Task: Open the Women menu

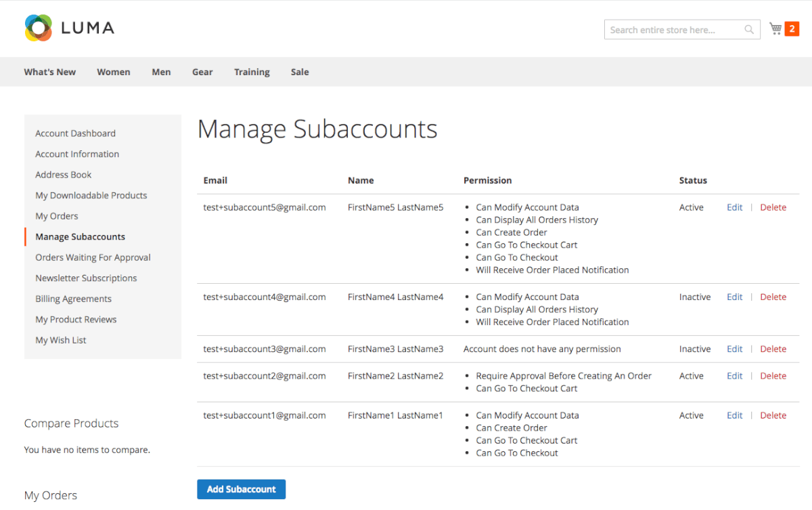Action: (114, 72)
